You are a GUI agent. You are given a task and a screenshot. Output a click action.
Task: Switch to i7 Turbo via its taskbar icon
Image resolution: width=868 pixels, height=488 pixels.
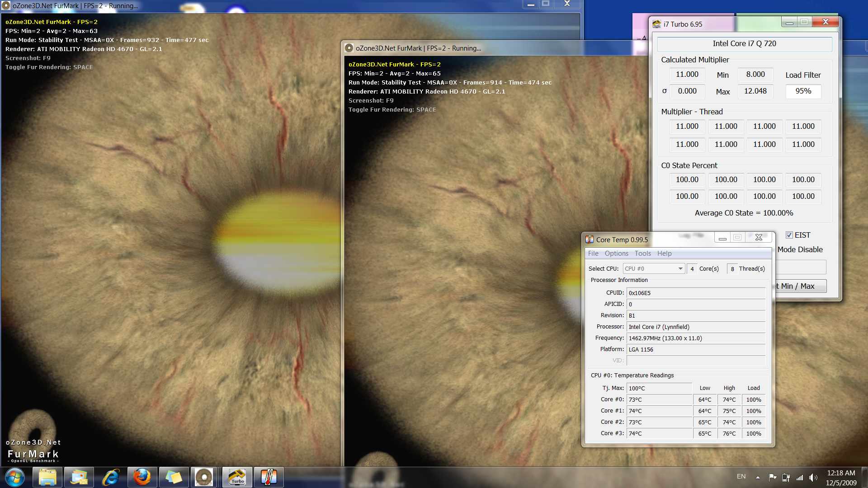pyautogui.click(x=237, y=477)
